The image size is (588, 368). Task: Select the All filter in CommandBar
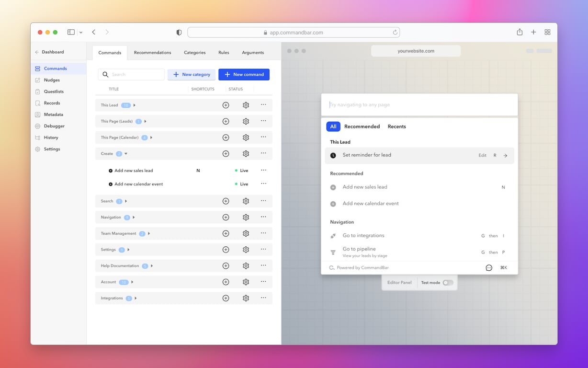[x=333, y=126]
